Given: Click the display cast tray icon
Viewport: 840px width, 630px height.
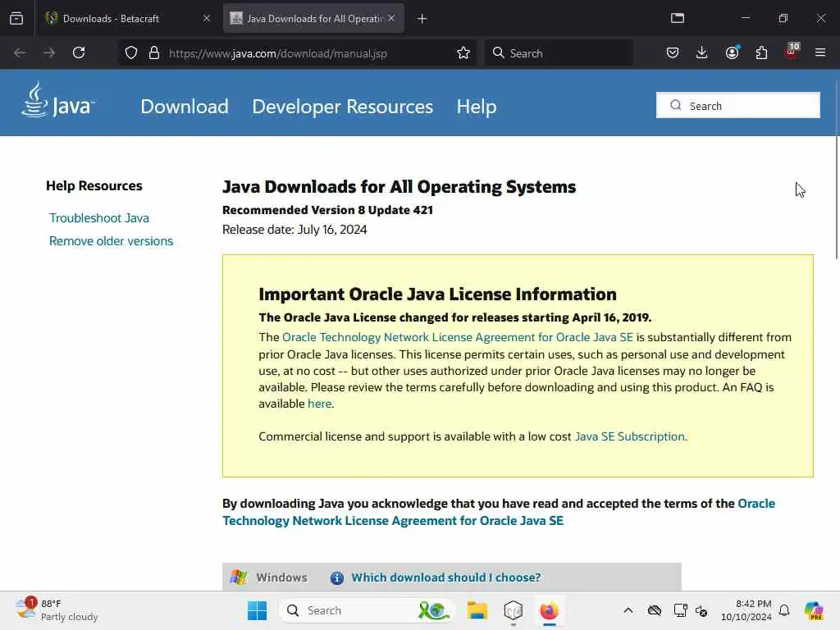Looking at the screenshot, I should pyautogui.click(x=680, y=610).
